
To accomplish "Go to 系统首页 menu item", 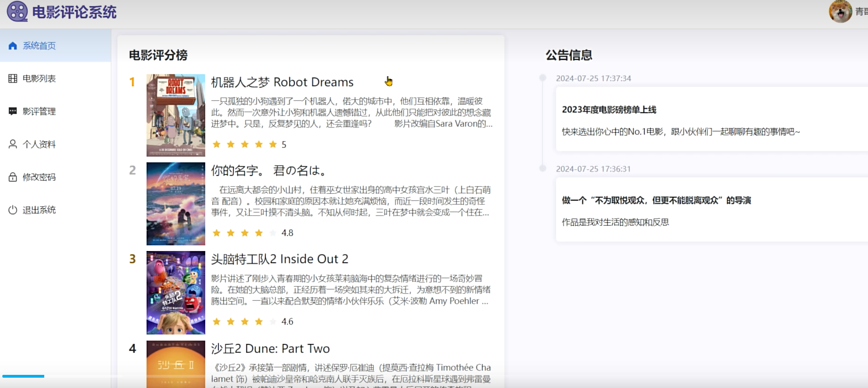I will (x=55, y=46).
